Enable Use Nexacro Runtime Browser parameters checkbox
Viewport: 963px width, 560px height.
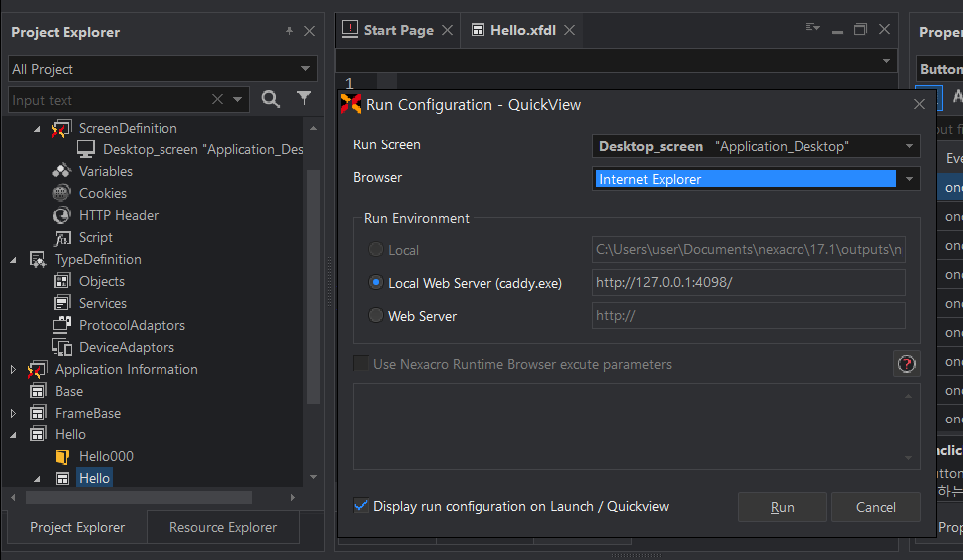pyautogui.click(x=361, y=363)
